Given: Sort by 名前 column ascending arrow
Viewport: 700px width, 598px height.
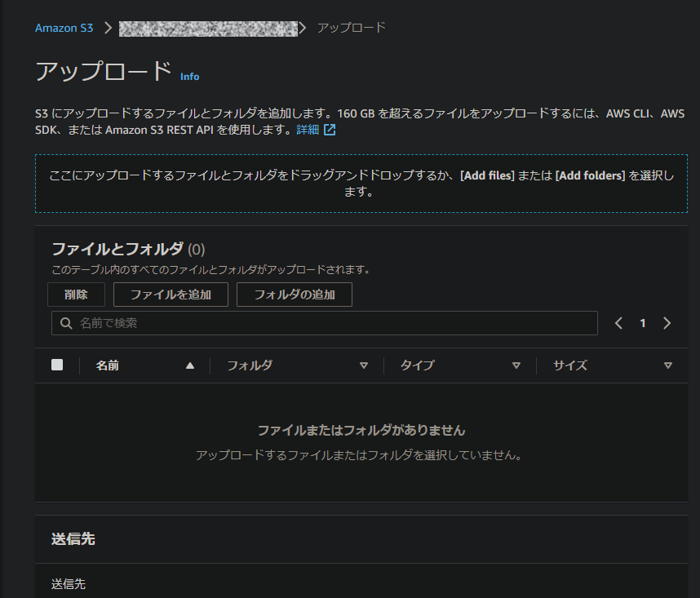Looking at the screenshot, I should click(x=190, y=365).
